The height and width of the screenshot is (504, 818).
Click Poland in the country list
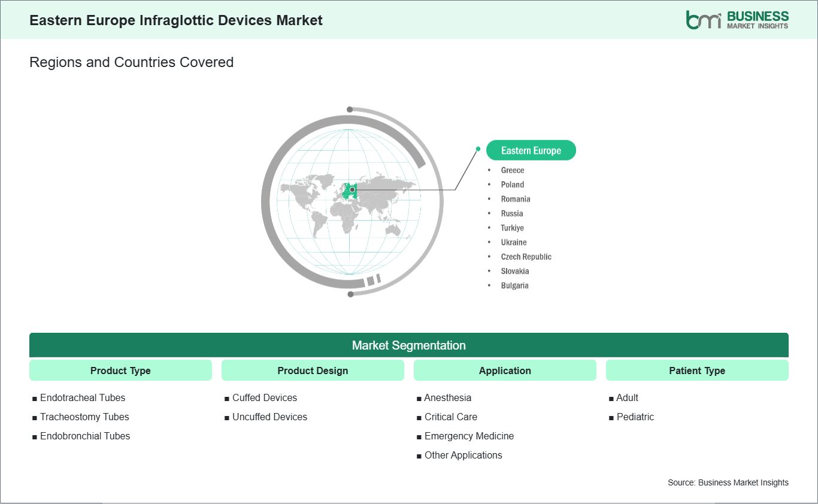[513, 184]
